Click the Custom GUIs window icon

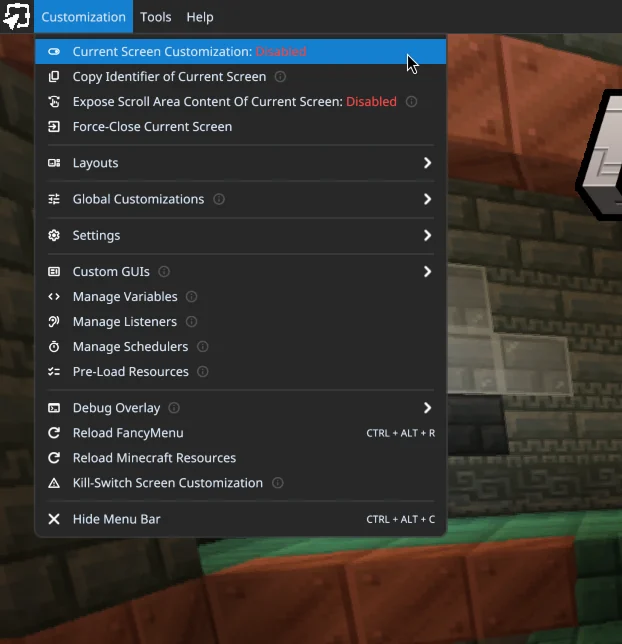click(54, 271)
